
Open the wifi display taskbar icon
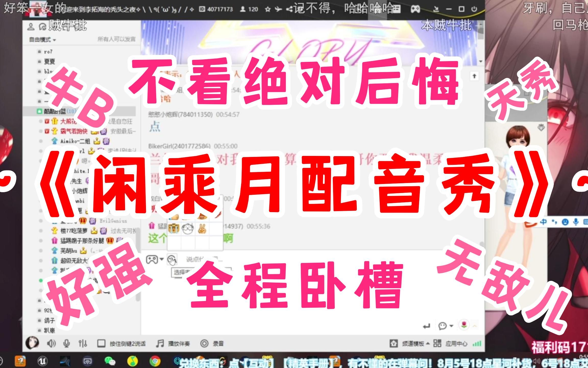click(88, 361)
